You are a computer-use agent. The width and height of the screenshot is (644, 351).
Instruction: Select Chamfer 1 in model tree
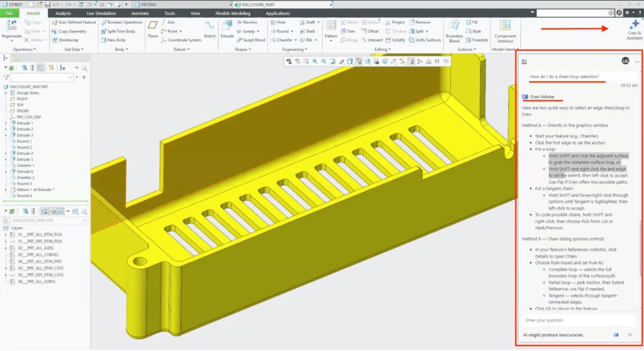pyautogui.click(x=25, y=165)
